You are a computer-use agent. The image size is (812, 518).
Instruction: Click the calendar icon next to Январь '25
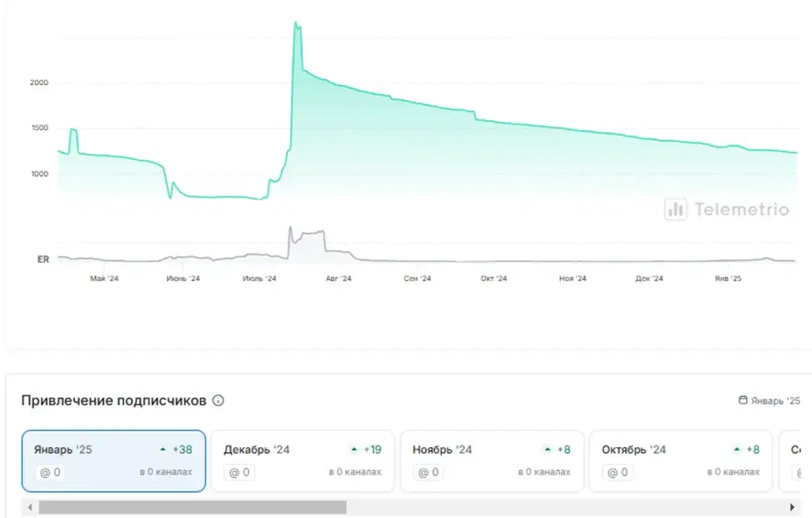coord(743,400)
